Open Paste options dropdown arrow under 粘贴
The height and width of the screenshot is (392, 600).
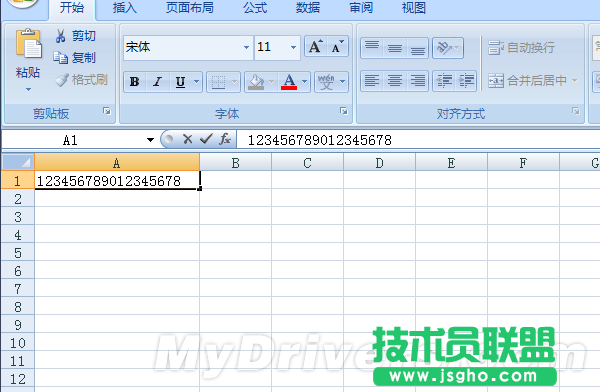click(28, 90)
